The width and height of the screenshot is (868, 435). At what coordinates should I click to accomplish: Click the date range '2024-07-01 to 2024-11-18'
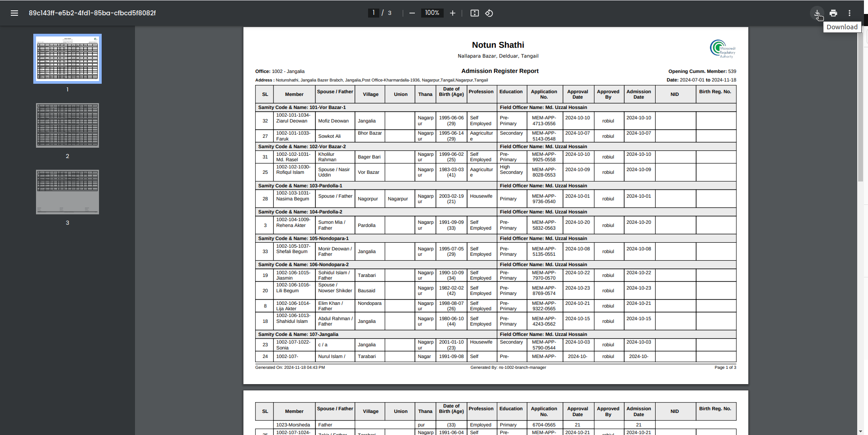(708, 80)
